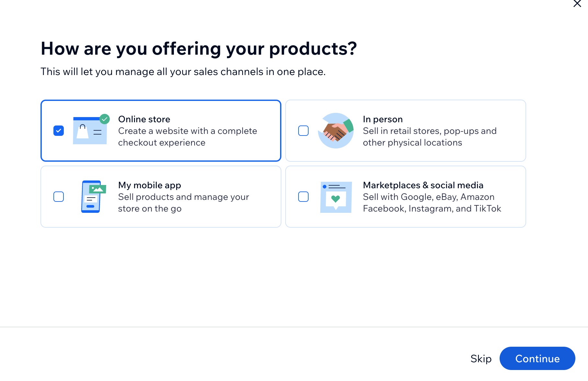The width and height of the screenshot is (588, 381).
Task: Click the sales channels description text
Action: coord(183,72)
